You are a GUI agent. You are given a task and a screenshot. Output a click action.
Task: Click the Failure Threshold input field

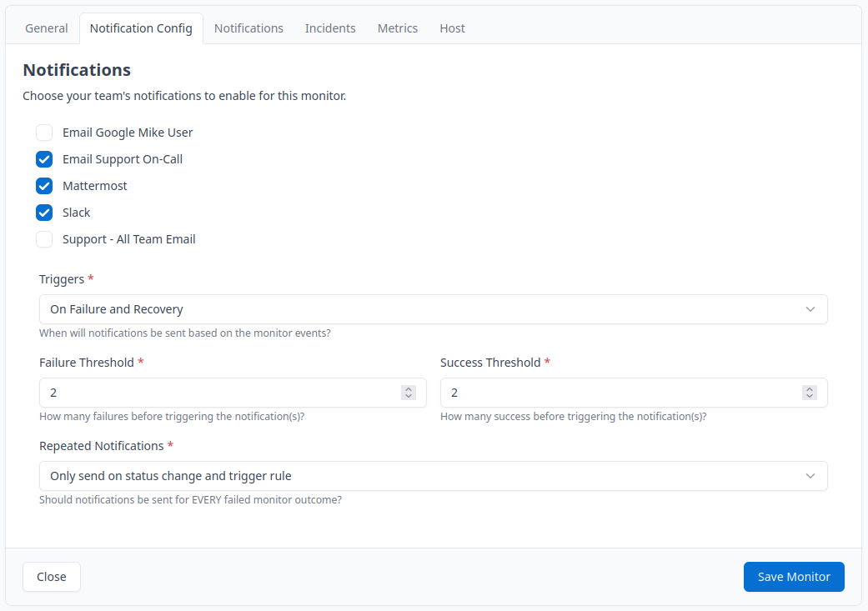pyautogui.click(x=217, y=393)
